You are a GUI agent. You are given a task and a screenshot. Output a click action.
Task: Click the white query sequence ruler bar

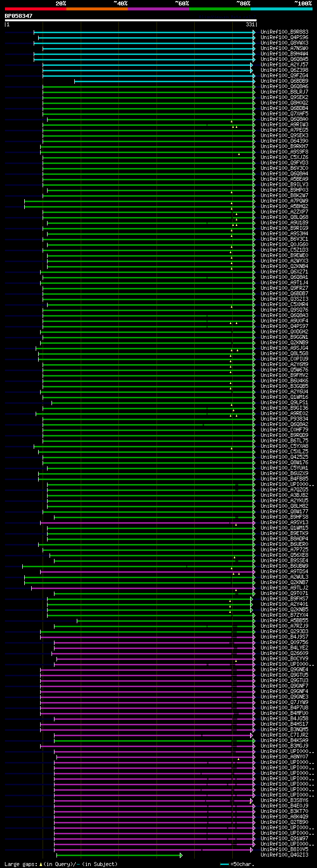(x=130, y=20)
